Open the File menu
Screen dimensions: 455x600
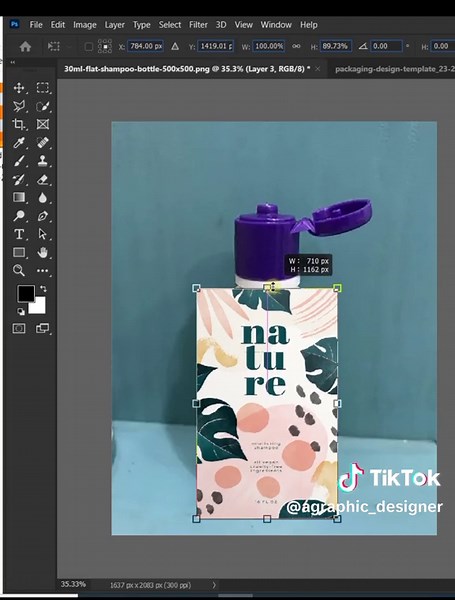pos(36,25)
